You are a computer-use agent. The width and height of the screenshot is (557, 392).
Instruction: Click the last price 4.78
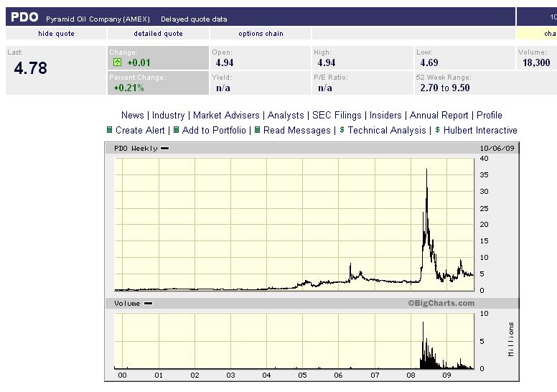point(31,68)
